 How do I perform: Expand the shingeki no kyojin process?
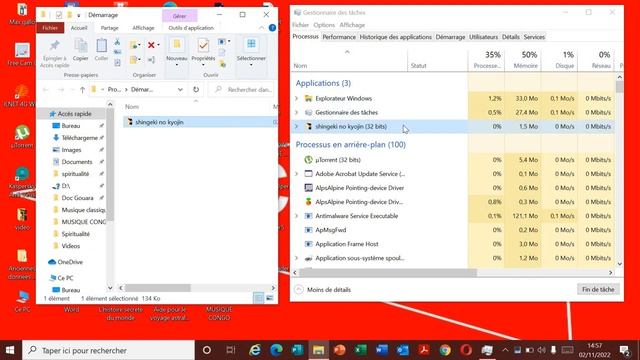click(297, 127)
